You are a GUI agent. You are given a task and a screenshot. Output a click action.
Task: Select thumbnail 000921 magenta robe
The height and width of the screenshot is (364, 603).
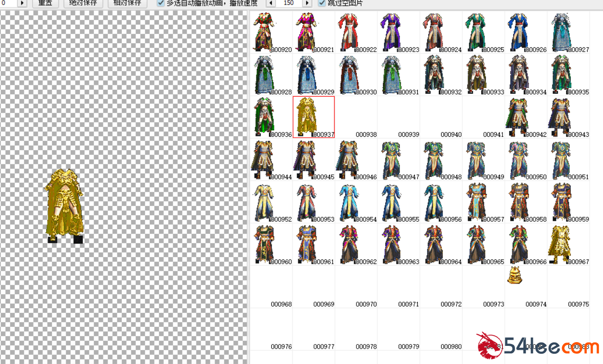tap(314, 32)
